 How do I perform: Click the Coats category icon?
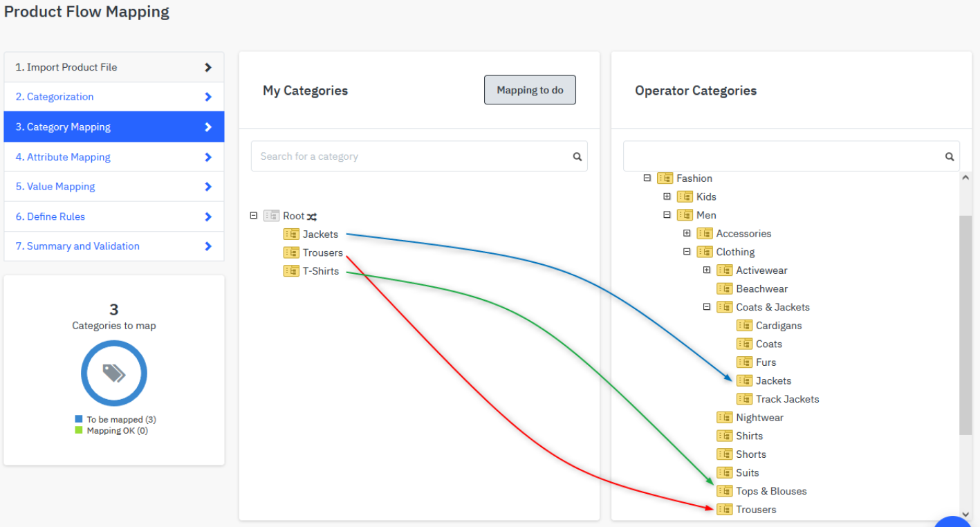pos(745,344)
